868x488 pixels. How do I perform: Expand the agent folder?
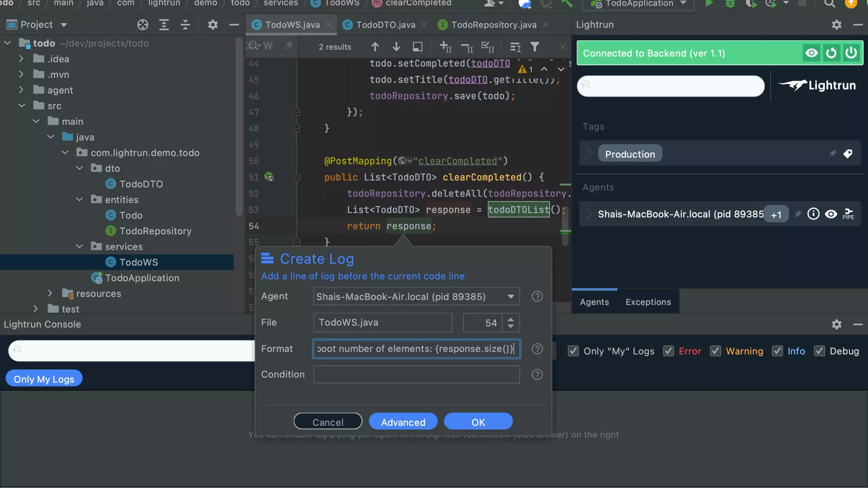(x=21, y=90)
